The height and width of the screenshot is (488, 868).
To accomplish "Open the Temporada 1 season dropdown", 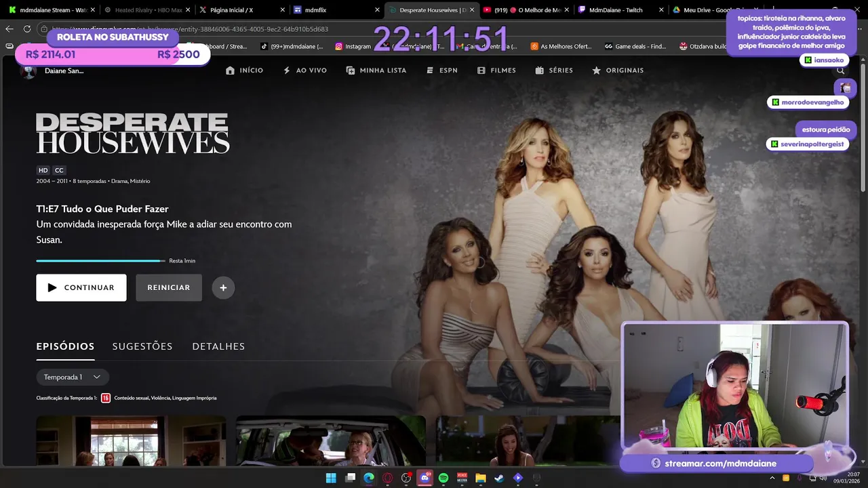I will pos(73,377).
